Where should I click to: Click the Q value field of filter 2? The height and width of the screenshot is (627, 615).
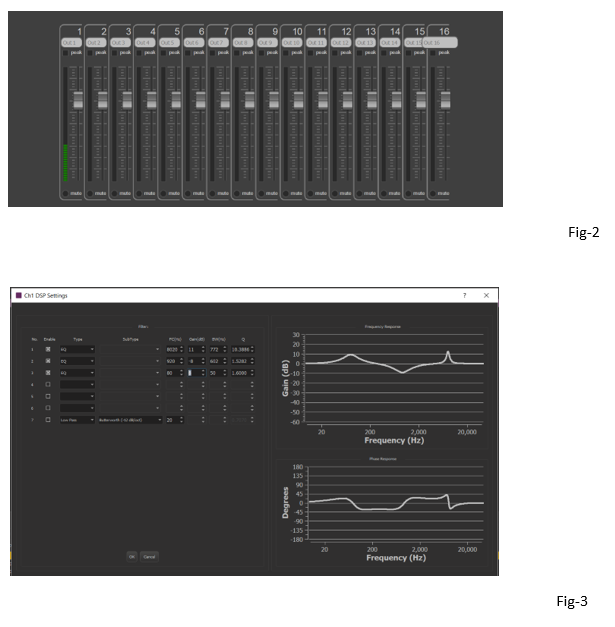[x=240, y=361]
